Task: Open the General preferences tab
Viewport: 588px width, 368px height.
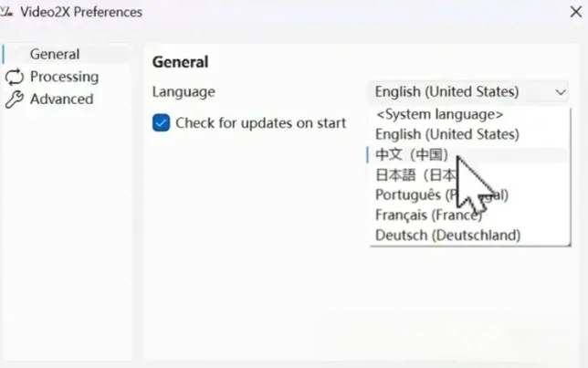Action: (x=54, y=55)
